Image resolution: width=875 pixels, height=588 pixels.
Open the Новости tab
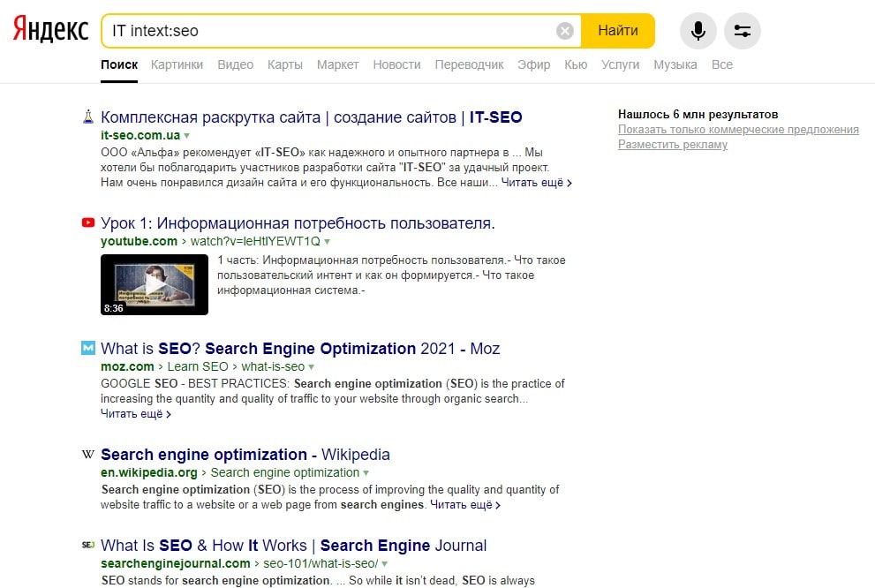396,64
